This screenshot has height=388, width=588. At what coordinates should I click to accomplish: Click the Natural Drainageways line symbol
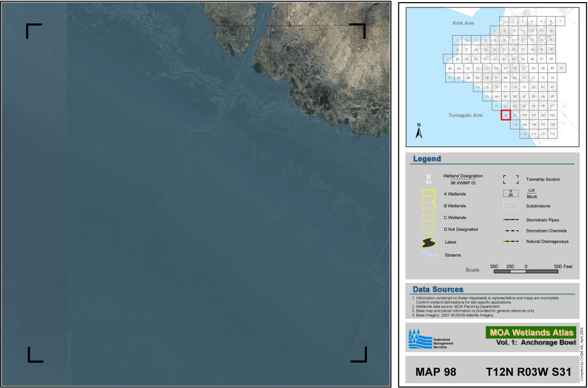click(x=511, y=242)
